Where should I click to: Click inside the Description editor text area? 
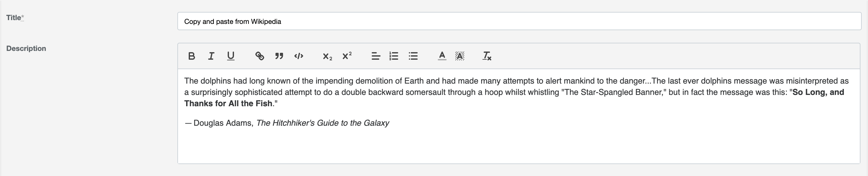pyautogui.click(x=519, y=116)
